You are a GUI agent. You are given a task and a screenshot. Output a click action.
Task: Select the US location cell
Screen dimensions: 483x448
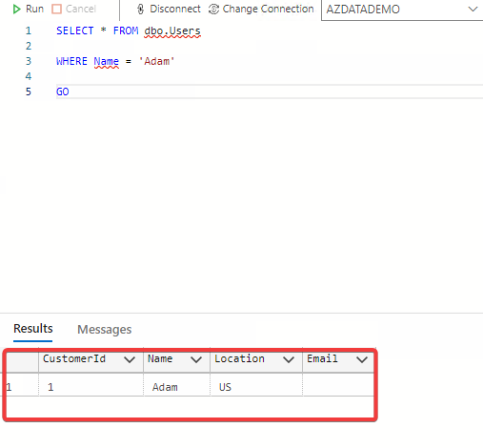[256, 387]
